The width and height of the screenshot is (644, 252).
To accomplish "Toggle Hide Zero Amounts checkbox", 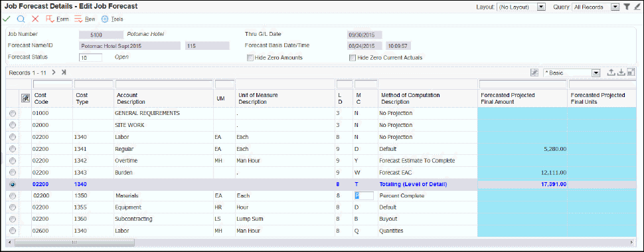I will [x=250, y=58].
